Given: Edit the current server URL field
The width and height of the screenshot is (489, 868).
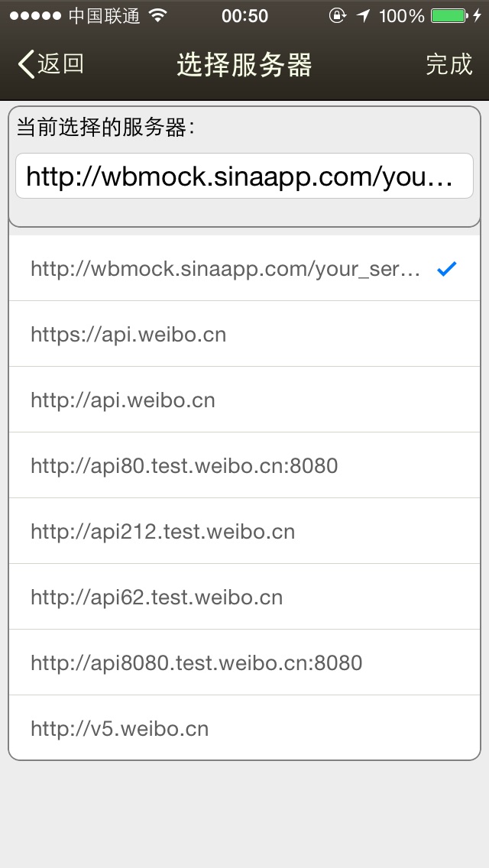Looking at the screenshot, I should 244,176.
